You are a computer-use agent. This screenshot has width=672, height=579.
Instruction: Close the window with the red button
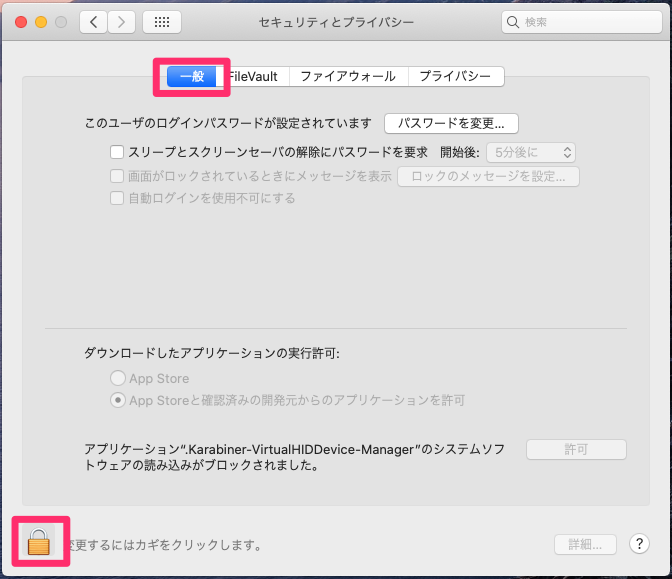(x=21, y=22)
